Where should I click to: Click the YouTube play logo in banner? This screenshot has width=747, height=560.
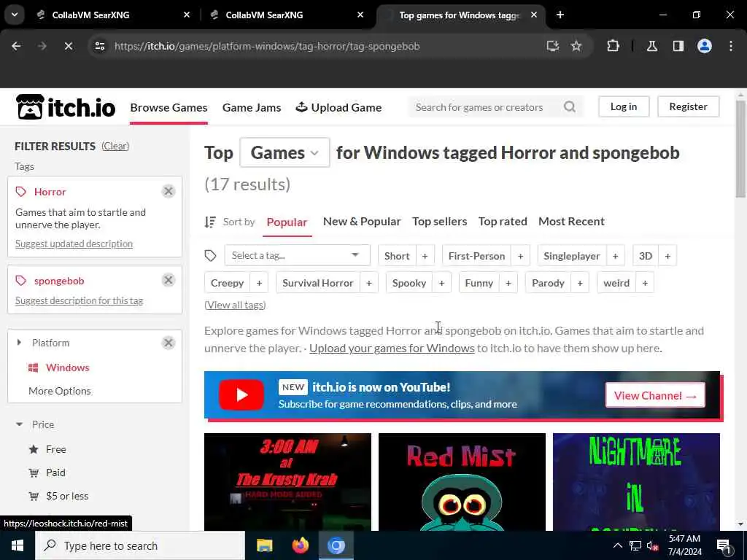(241, 394)
